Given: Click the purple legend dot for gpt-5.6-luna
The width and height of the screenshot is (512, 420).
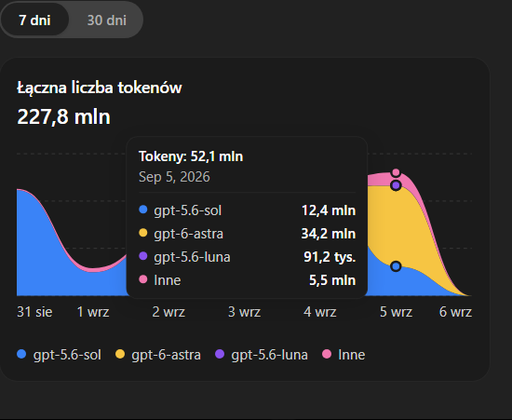Looking at the screenshot, I should tap(220, 354).
